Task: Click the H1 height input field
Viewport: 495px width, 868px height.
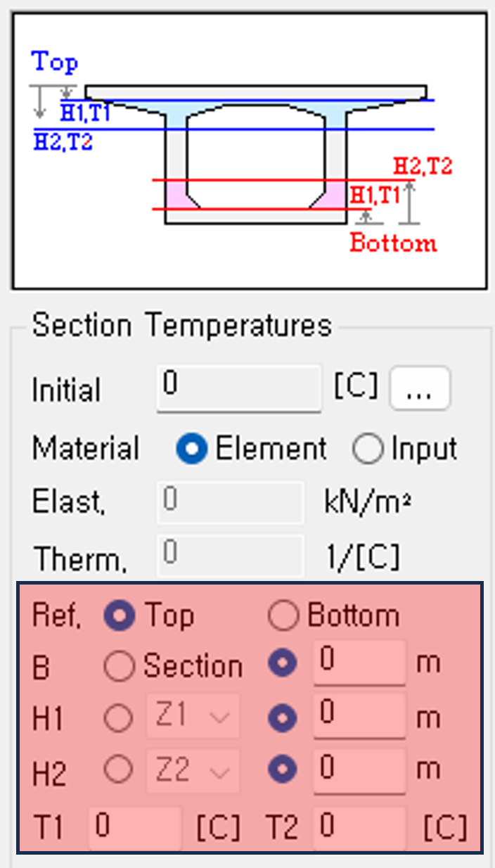Action: (x=359, y=716)
